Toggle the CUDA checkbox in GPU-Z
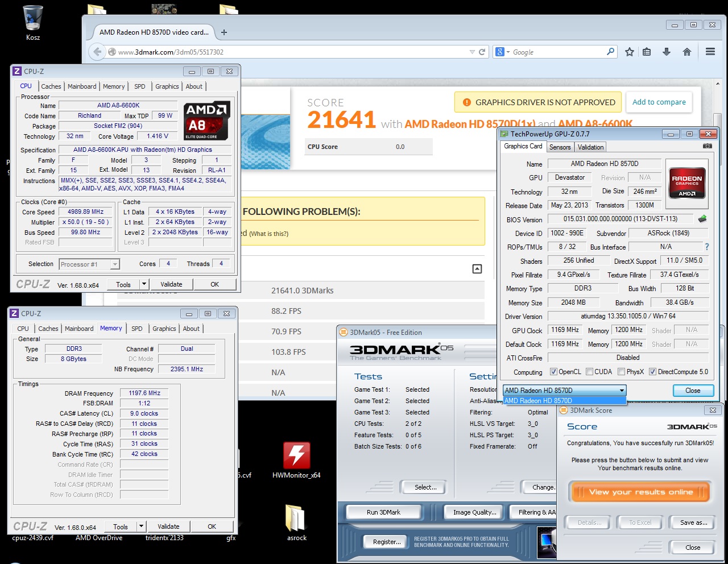The image size is (728, 564). pos(589,372)
